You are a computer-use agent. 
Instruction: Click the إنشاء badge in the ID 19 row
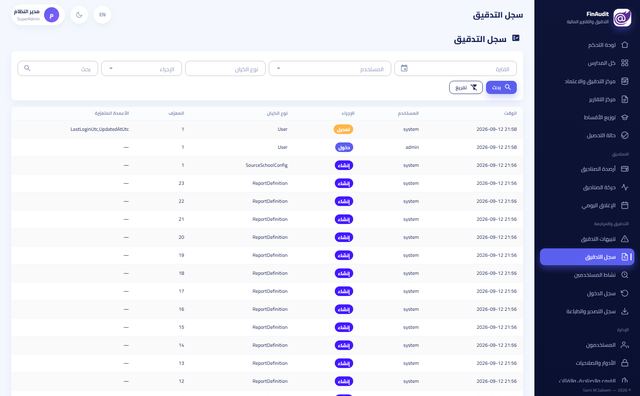tap(344, 255)
